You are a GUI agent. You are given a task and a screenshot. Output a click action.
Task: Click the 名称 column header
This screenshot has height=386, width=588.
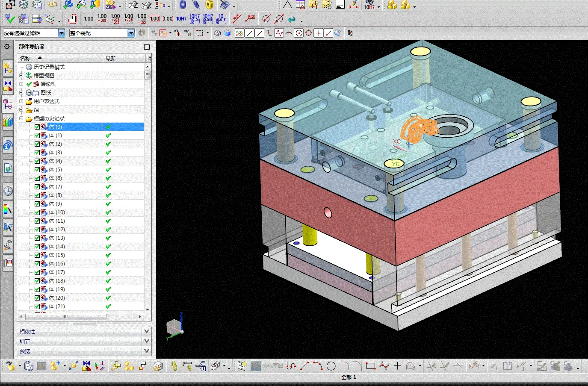[x=26, y=58]
